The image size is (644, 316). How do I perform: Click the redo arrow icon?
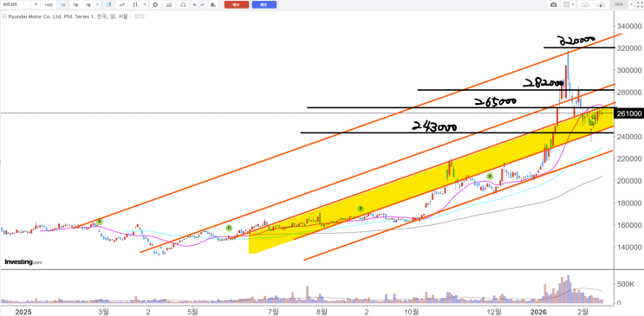pos(203,4)
